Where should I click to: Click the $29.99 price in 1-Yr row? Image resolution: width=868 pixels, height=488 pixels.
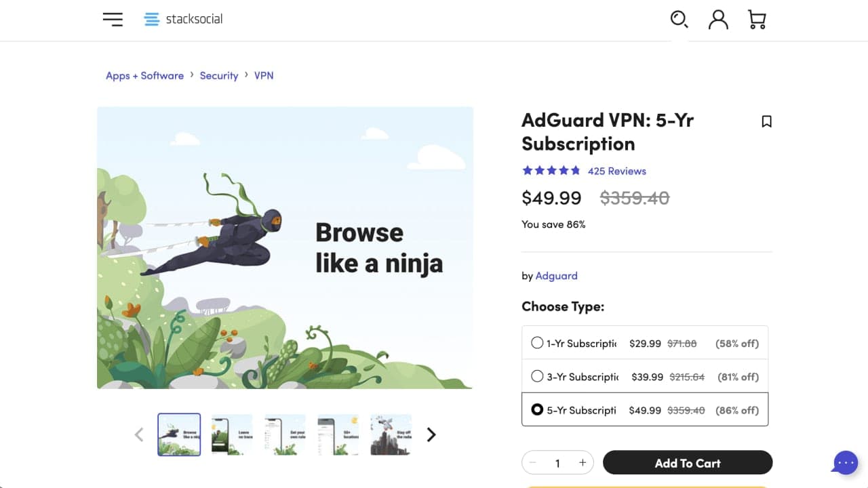coord(645,344)
